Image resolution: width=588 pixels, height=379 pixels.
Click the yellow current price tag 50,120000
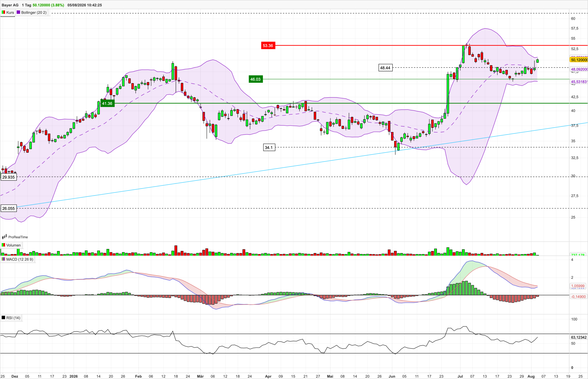pos(579,60)
